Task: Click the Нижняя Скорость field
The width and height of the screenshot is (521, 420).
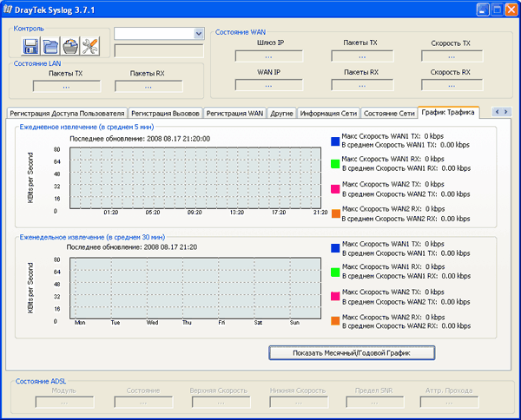Action: [299, 403]
